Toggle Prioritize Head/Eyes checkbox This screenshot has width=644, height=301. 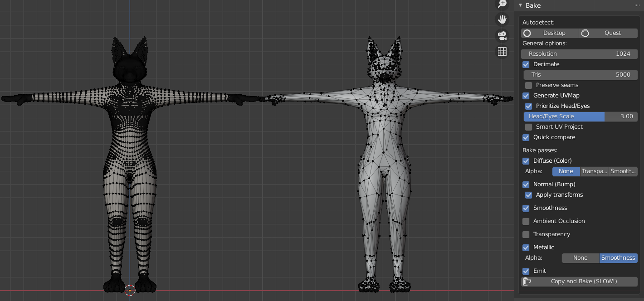529,106
